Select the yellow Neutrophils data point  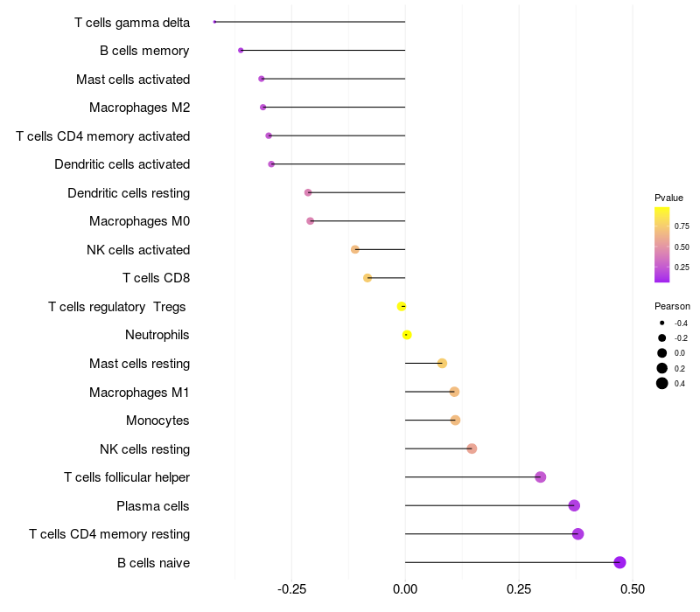(407, 335)
